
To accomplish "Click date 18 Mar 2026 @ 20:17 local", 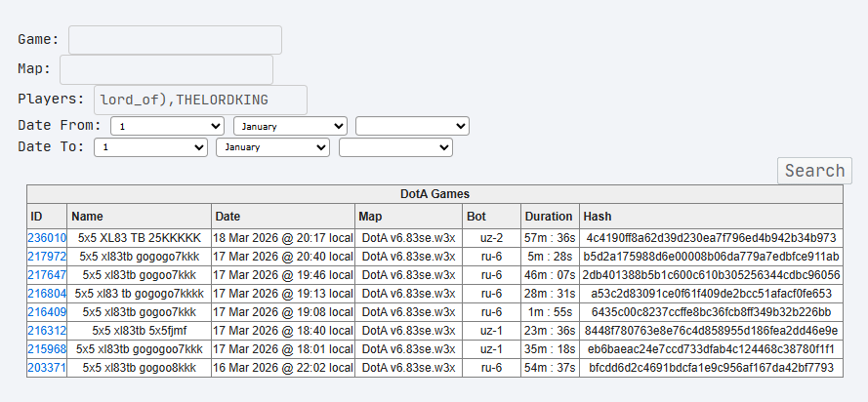I will [283, 238].
